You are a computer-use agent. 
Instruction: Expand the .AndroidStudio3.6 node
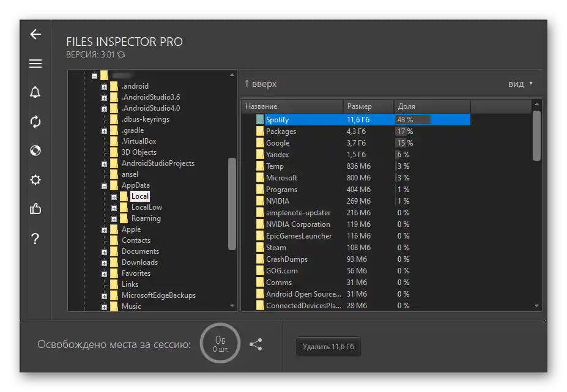click(104, 98)
